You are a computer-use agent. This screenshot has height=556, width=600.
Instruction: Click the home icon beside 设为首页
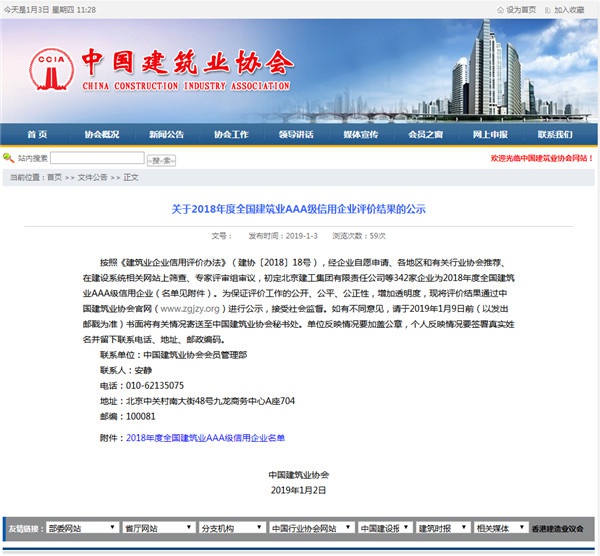click(500, 10)
